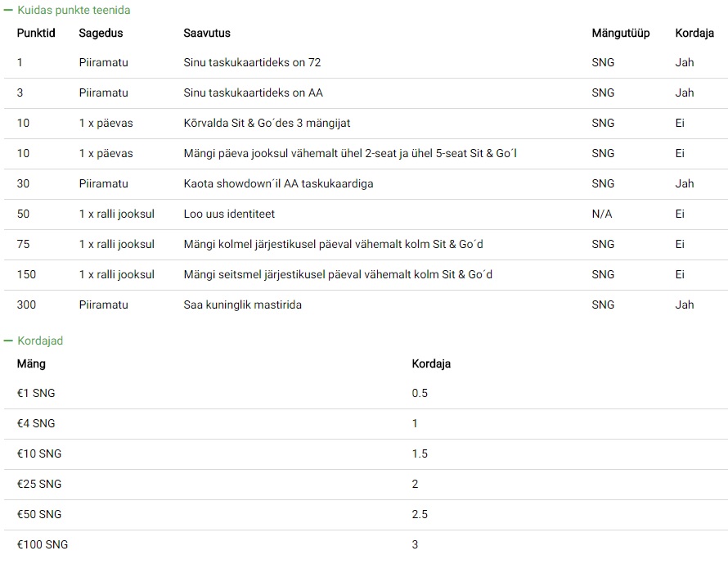This screenshot has height=564, width=728.
Task: Click the 'Kõrvalda Sit & Go´des 3 mängijat' row
Action: click(366, 123)
